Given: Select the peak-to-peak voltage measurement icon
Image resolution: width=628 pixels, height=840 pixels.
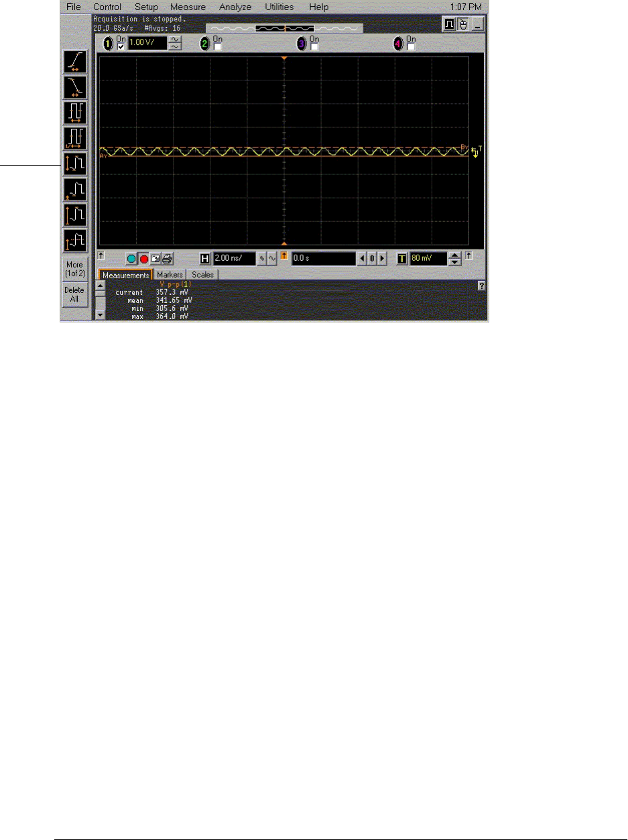Looking at the screenshot, I should [x=74, y=164].
